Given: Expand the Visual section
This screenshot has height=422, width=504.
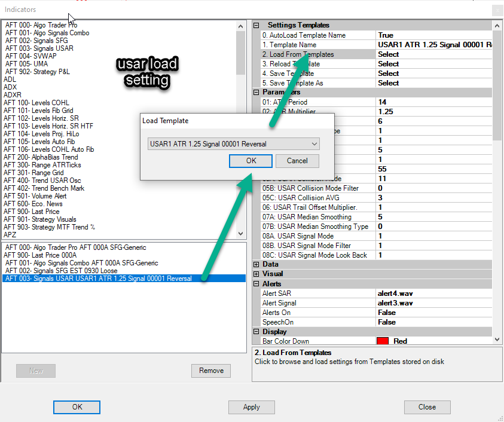Looking at the screenshot, I should tap(257, 274).
